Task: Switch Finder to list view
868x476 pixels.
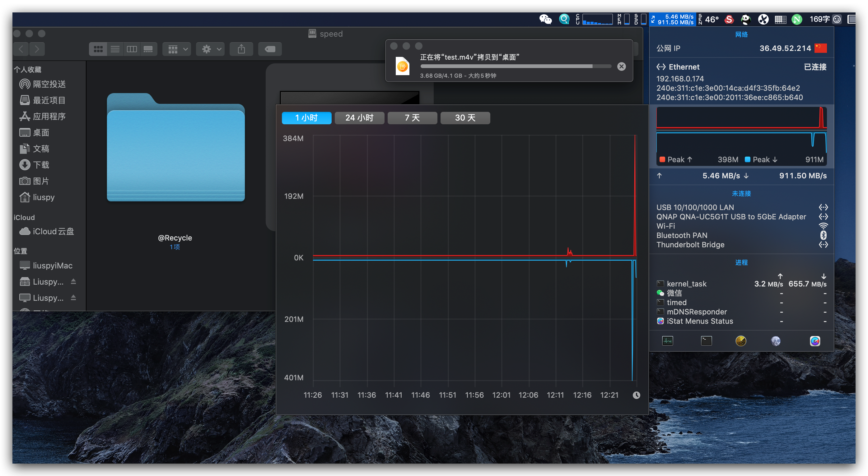Action: pos(115,49)
